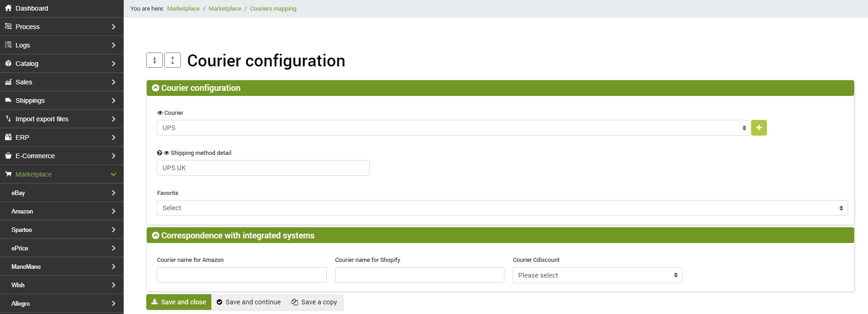Click the Sales chart icon

8,82
